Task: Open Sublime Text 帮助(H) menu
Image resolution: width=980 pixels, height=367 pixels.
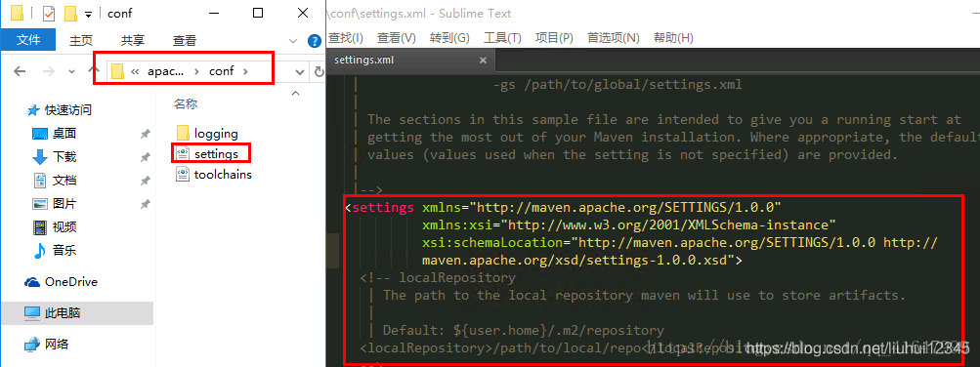Action: pos(673,38)
